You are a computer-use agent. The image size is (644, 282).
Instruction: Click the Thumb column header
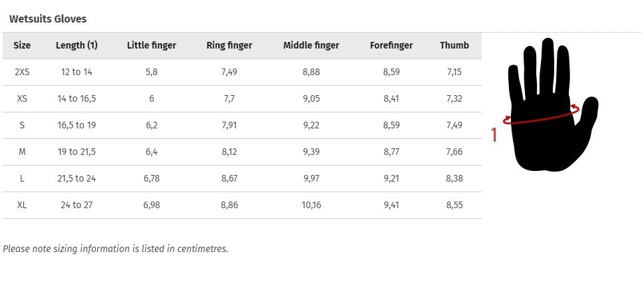[x=454, y=45]
